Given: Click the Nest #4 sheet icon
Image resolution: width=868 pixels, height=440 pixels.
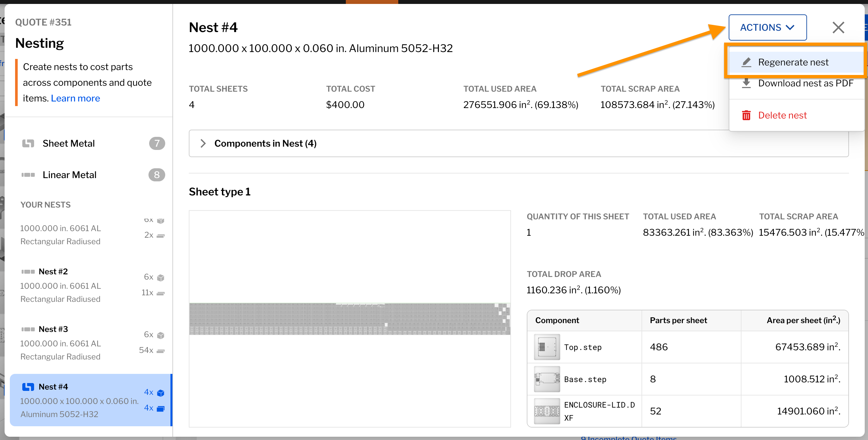Looking at the screenshot, I should click(x=28, y=387).
